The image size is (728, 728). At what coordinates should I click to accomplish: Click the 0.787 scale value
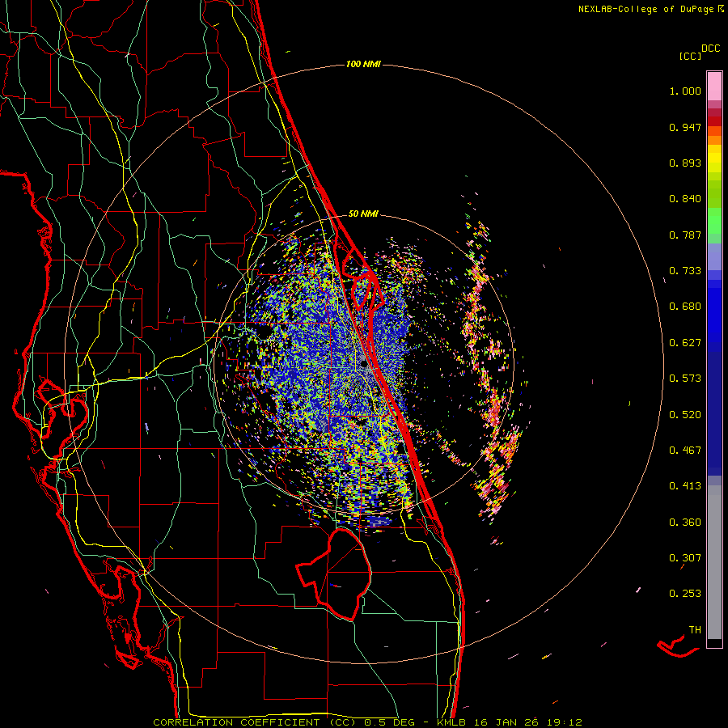pos(685,235)
